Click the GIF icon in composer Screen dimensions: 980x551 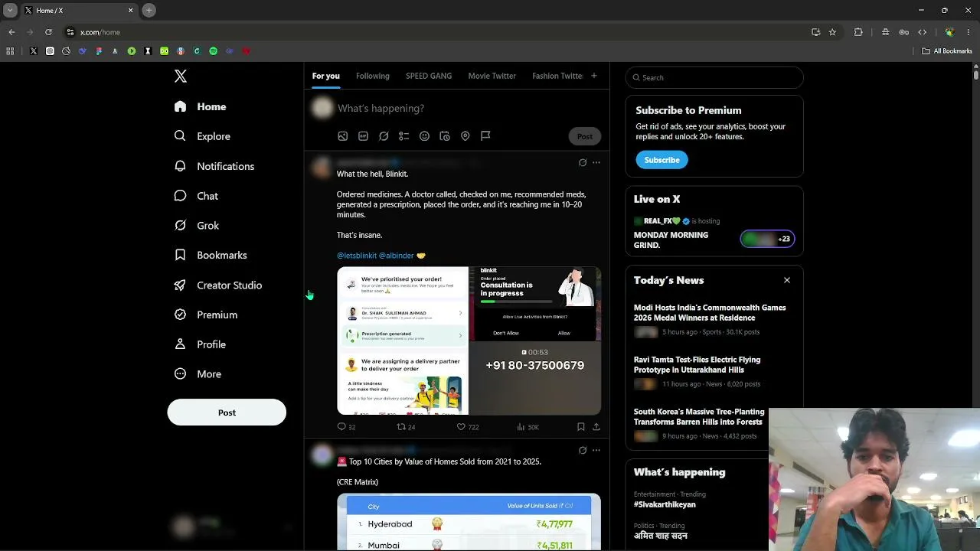tap(363, 136)
